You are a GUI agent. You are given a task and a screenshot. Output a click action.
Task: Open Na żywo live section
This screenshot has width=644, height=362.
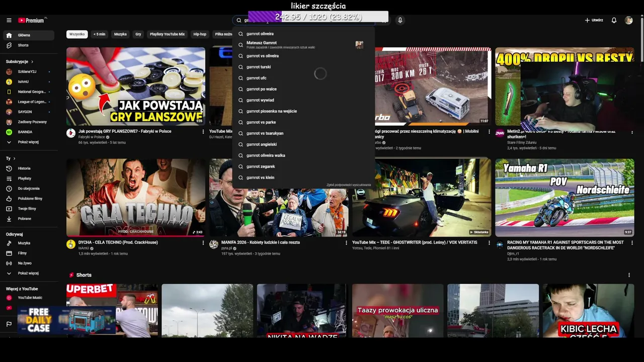tap(28, 263)
